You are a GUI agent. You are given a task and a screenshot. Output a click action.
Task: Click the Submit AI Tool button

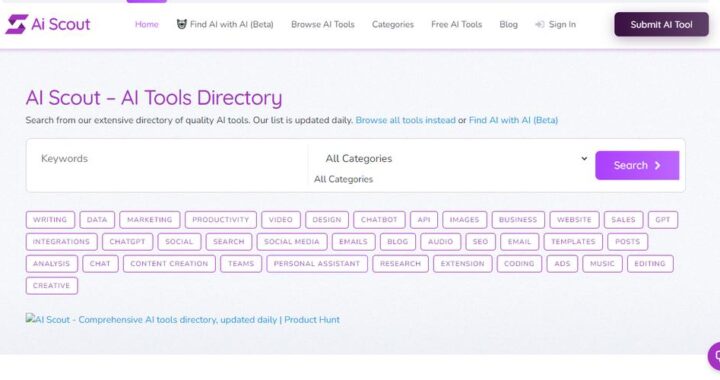point(661,24)
